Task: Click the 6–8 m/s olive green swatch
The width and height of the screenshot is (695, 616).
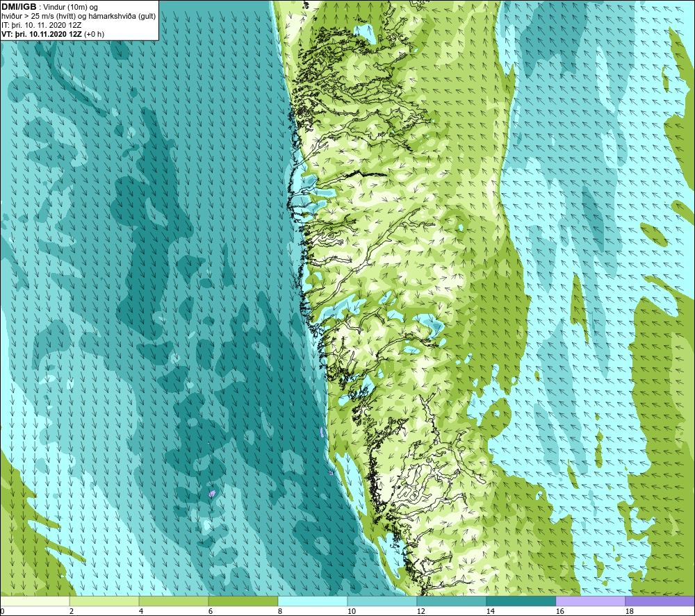Action: click(243, 601)
